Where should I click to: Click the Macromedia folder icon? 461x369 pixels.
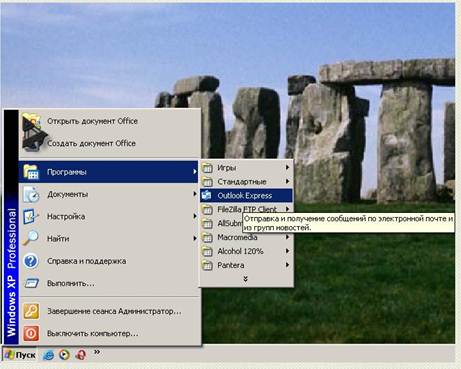pos(207,238)
